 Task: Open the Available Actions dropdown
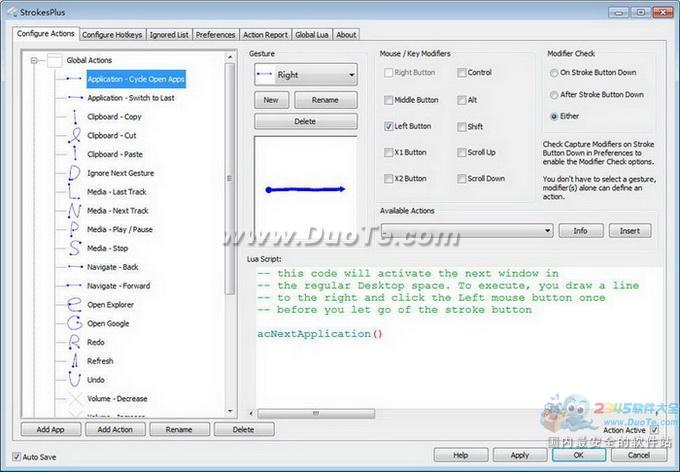click(467, 230)
